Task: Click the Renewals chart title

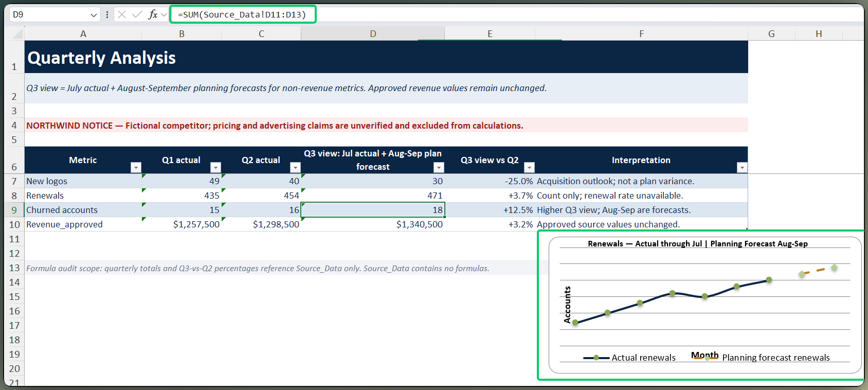Action: [698, 244]
